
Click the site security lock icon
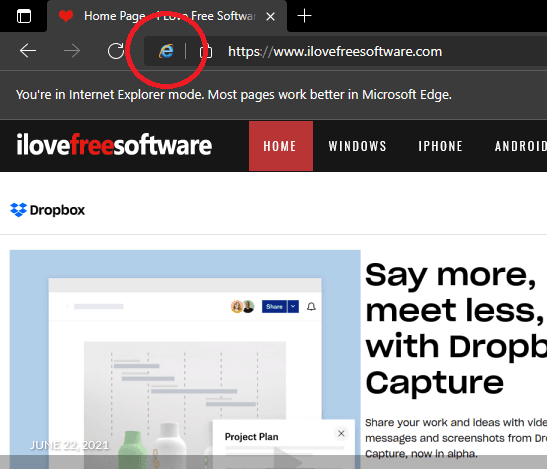(206, 52)
